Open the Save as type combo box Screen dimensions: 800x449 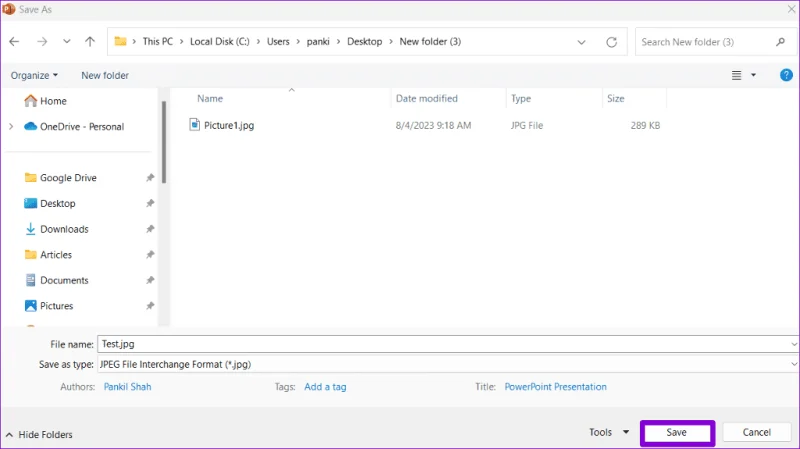448,364
